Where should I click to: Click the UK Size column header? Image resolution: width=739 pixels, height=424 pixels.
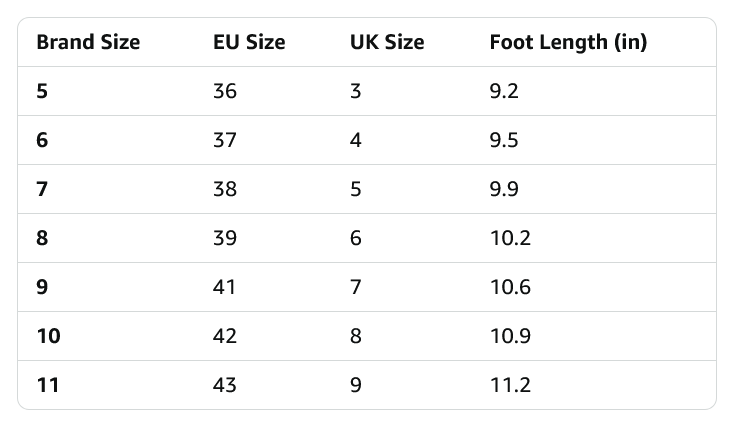(x=387, y=42)
